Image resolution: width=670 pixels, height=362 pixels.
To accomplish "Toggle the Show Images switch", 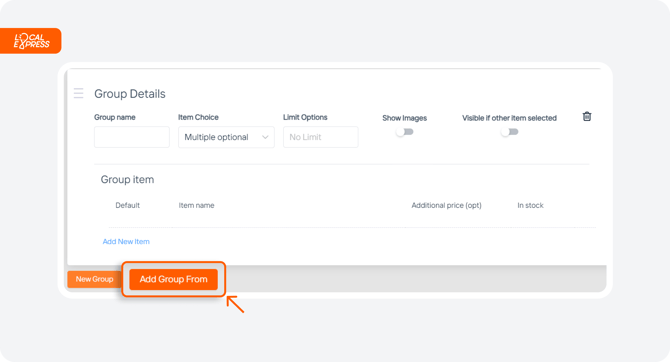I will click(405, 132).
